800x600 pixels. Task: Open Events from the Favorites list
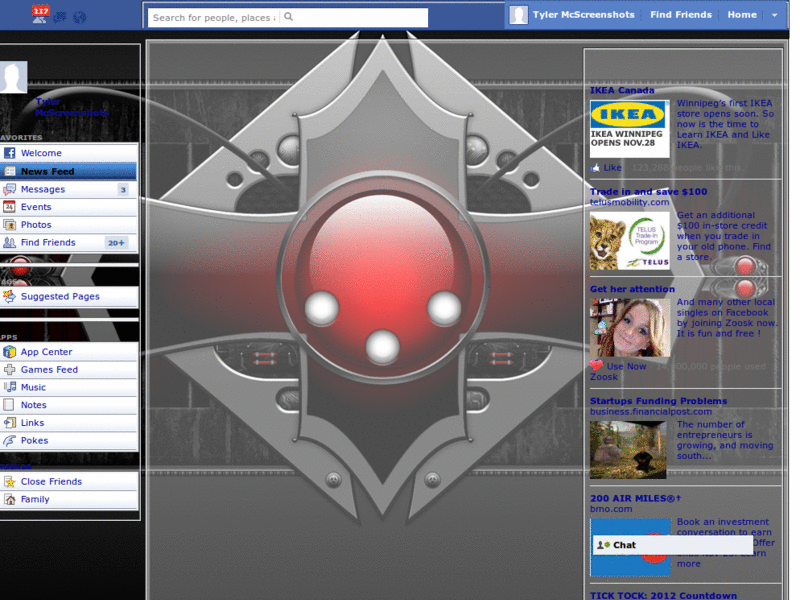click(38, 207)
